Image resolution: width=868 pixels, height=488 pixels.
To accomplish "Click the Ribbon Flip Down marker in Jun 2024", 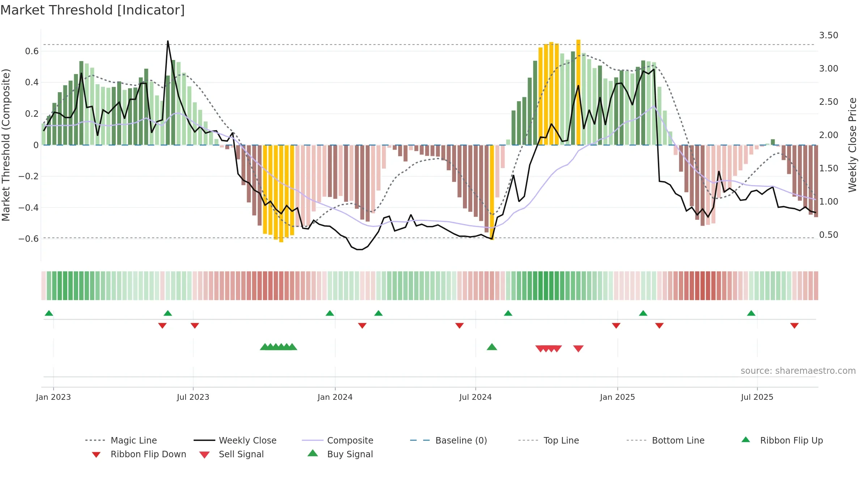I will click(x=460, y=326).
